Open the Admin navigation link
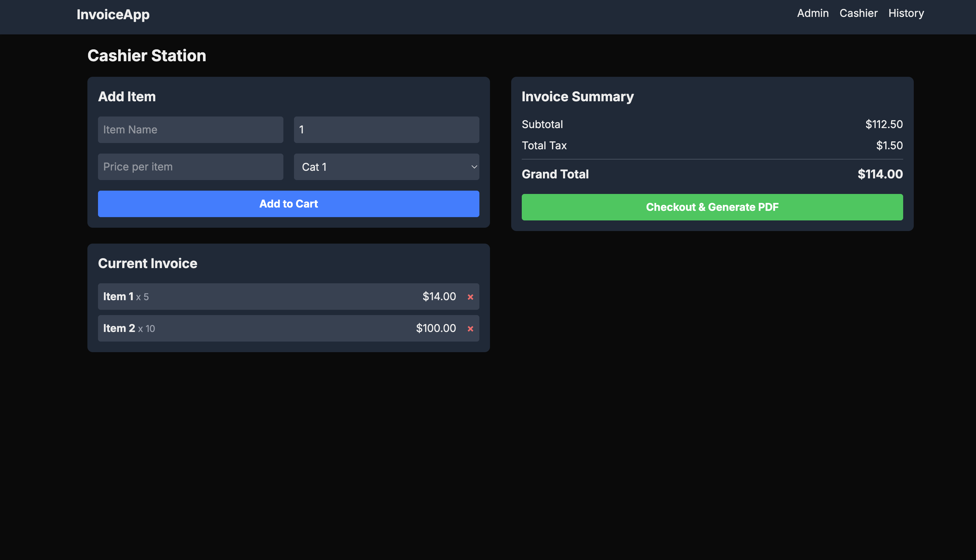The height and width of the screenshot is (560, 976). [x=812, y=14]
